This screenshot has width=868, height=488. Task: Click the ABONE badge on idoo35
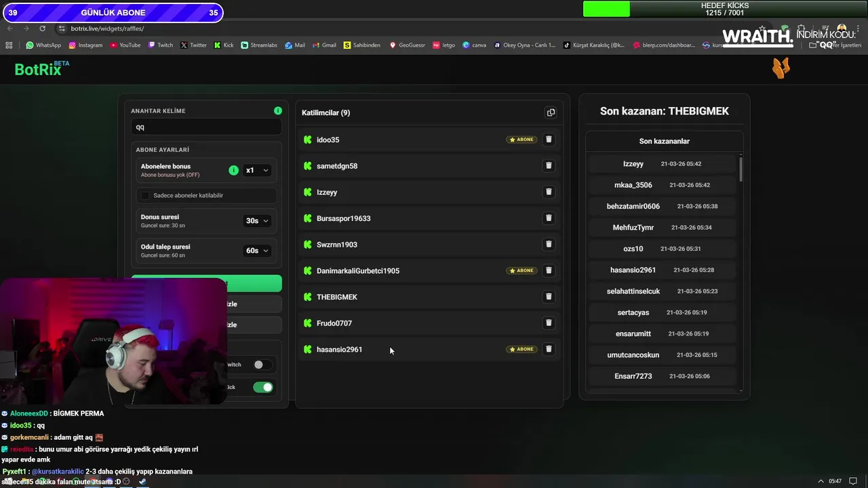(521, 140)
